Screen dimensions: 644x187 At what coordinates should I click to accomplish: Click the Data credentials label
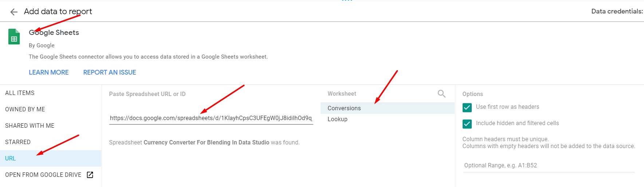point(617,11)
